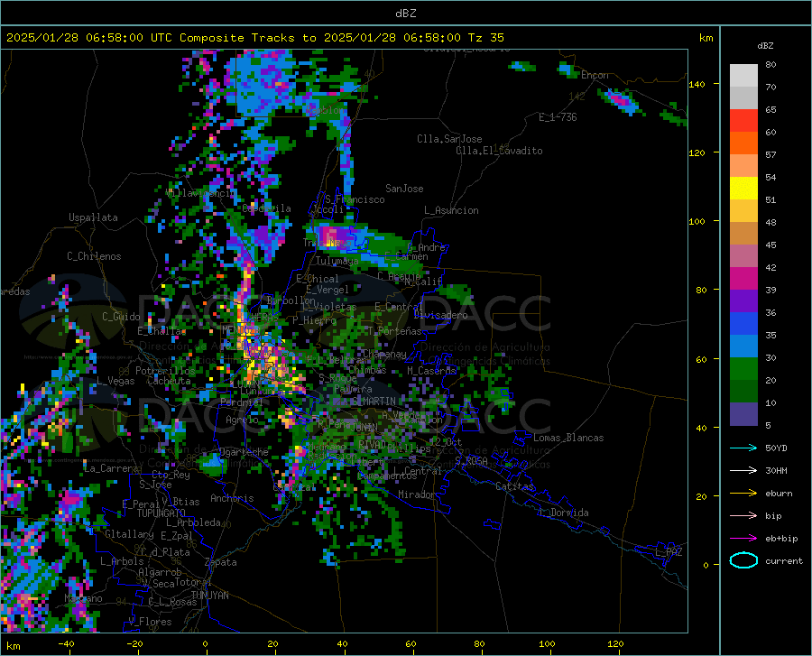Viewport: 812px width, 656px height.
Task: Click the dark green 20 dBZ swatch
Action: tap(743, 392)
